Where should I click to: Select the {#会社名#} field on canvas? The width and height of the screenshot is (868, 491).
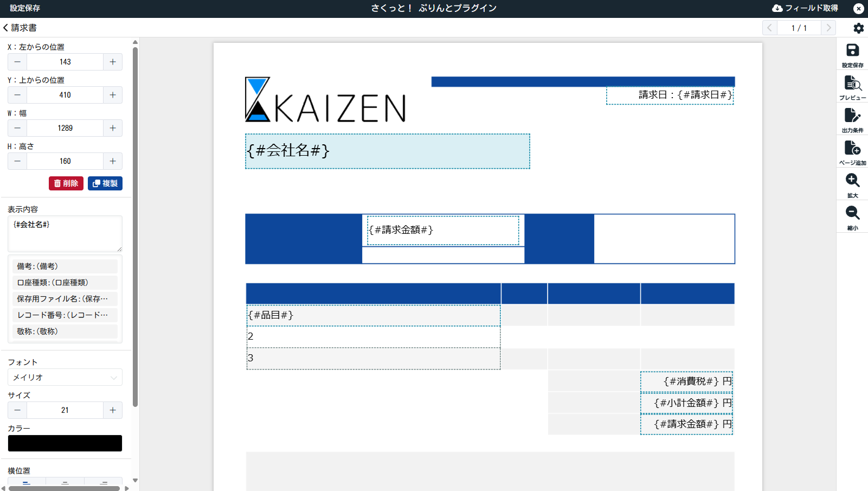pos(388,151)
